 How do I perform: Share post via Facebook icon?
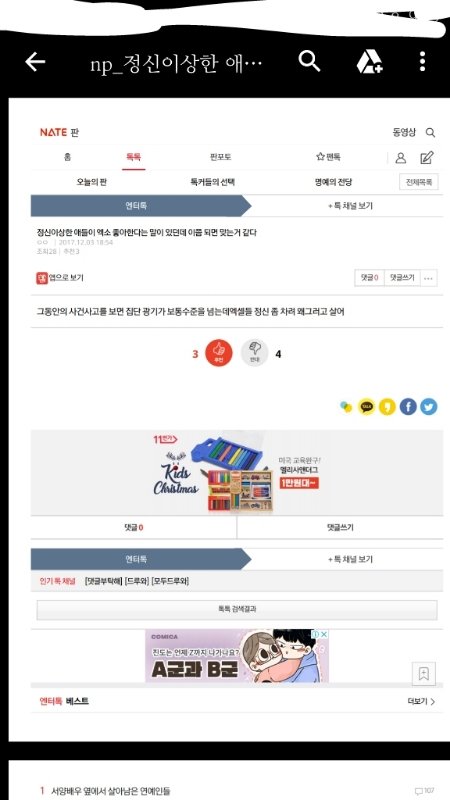(x=408, y=407)
